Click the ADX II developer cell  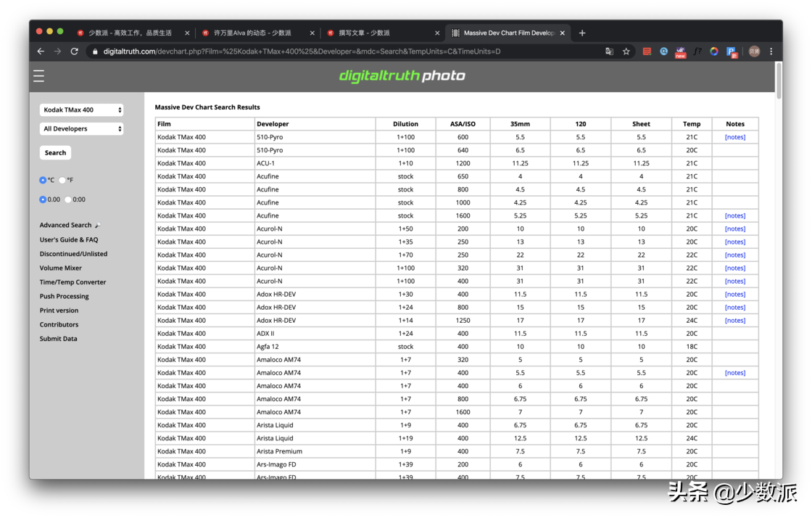pyautogui.click(x=315, y=334)
